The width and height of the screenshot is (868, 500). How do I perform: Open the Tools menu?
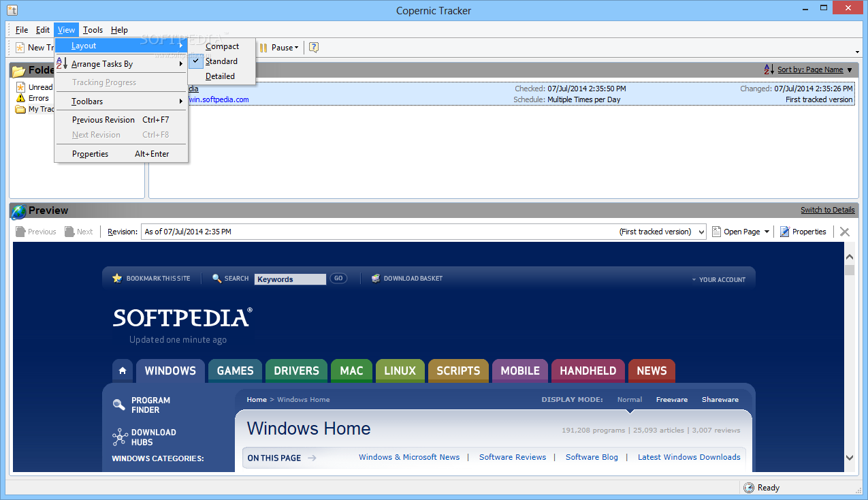(93, 30)
